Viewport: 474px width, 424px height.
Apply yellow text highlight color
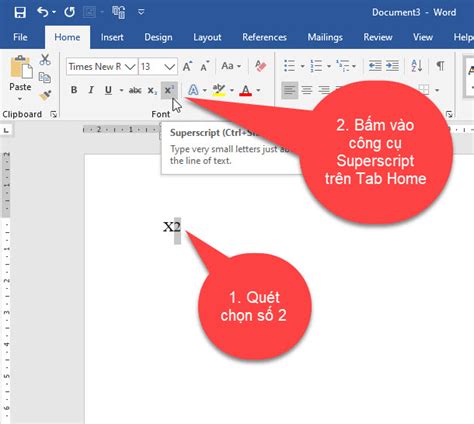pos(219,90)
